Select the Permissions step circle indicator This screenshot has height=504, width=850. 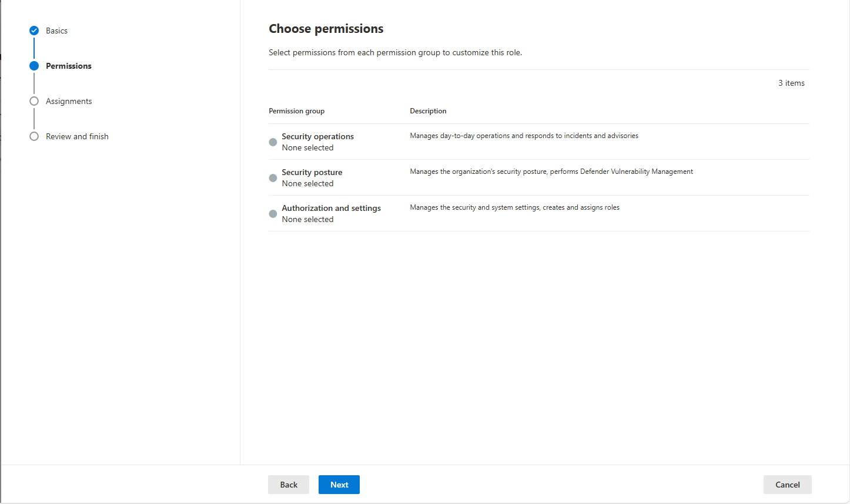(34, 66)
